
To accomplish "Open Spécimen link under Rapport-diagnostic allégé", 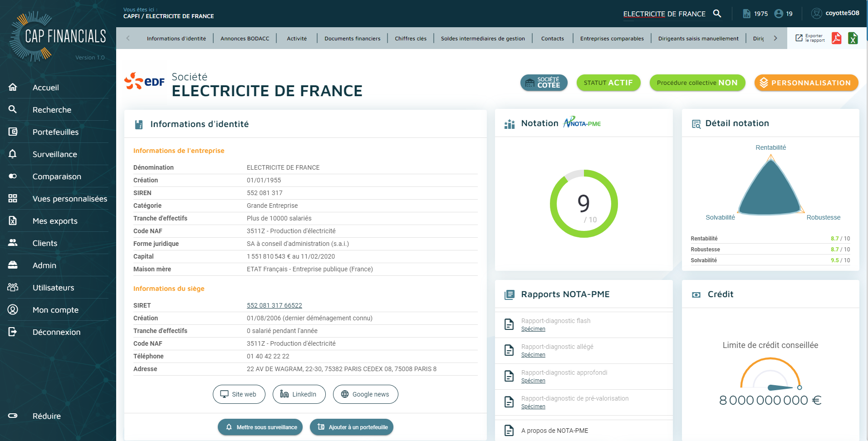I will point(533,355).
